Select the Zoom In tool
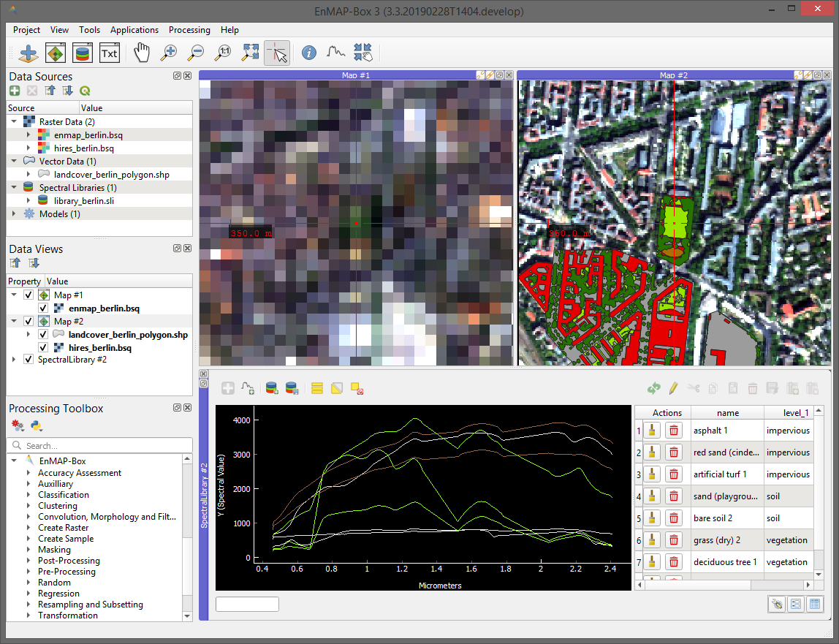The width and height of the screenshot is (839, 644). pos(169,53)
